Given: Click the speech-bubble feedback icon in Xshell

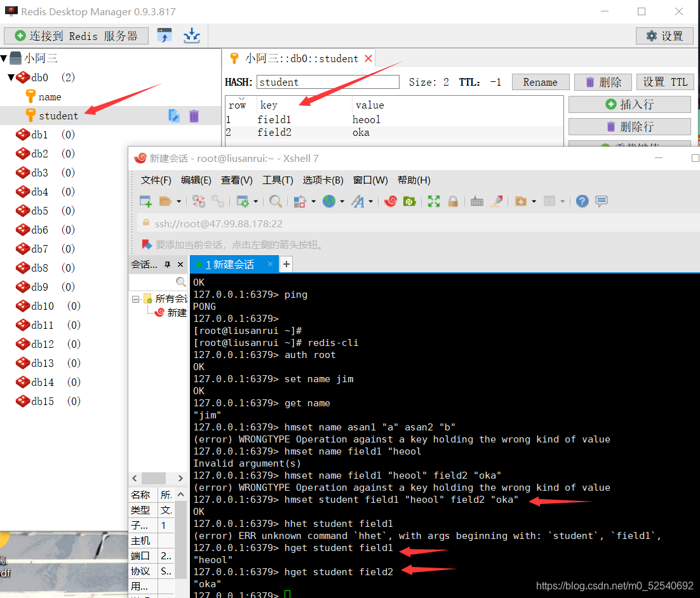Looking at the screenshot, I should pyautogui.click(x=602, y=201).
